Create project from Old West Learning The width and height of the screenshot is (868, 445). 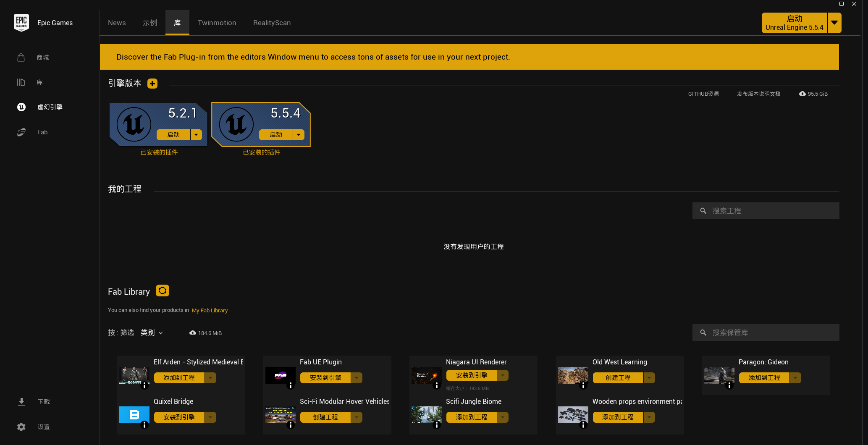(618, 378)
